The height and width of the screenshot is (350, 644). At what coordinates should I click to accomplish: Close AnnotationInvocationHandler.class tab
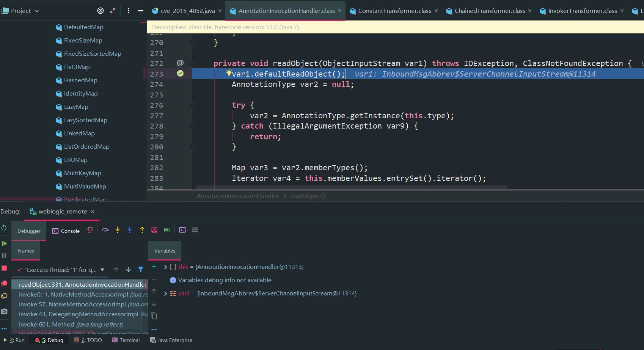[340, 11]
